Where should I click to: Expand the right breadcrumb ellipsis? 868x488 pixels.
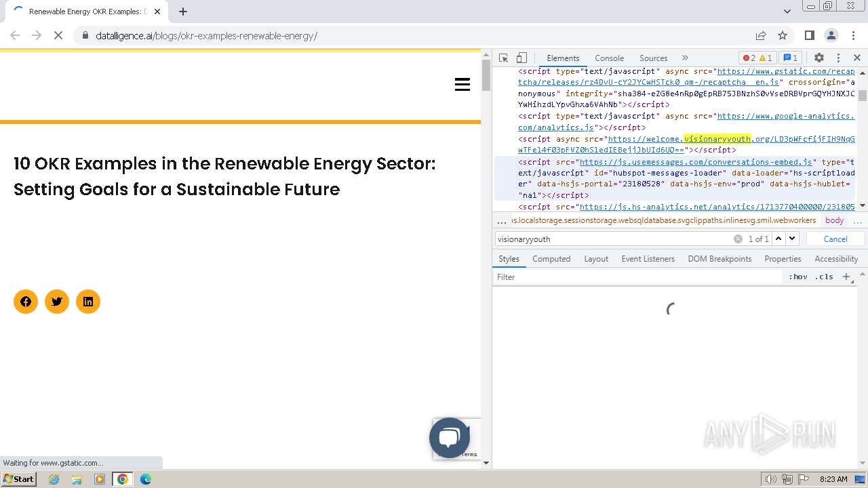click(857, 221)
